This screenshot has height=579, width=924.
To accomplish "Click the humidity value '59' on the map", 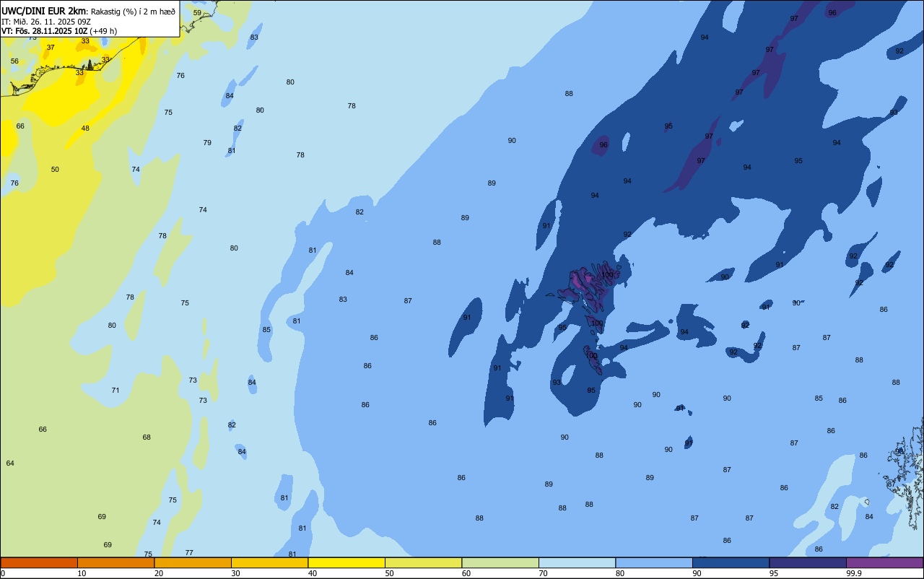I will [x=197, y=13].
